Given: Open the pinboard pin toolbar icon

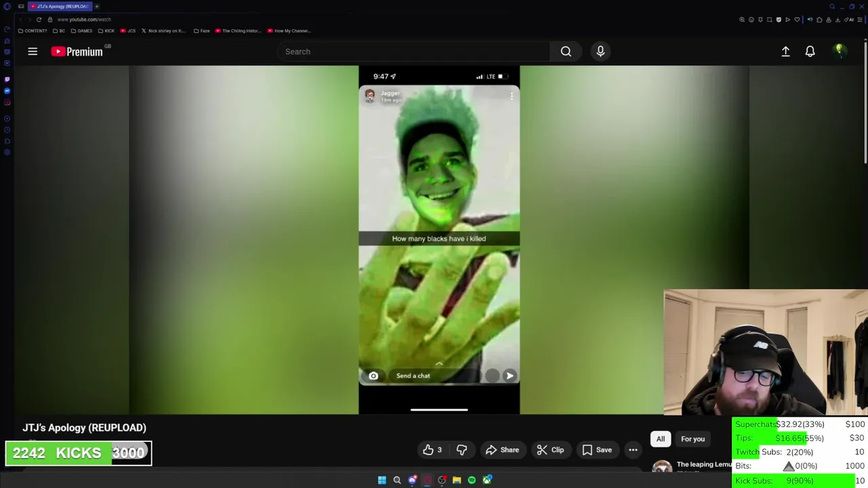Looking at the screenshot, I should [x=760, y=20].
